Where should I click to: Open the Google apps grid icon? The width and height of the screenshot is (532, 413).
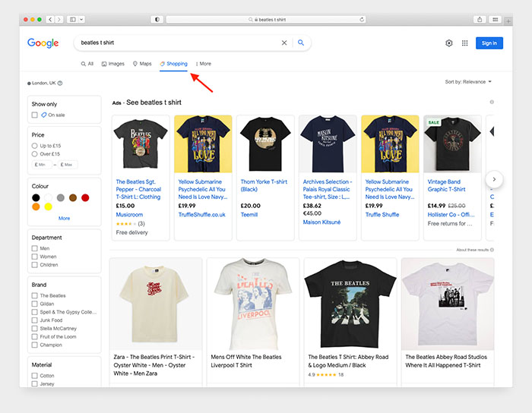(x=465, y=43)
